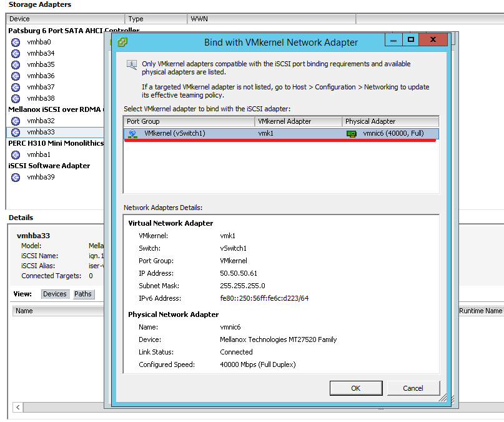Sort by Port Group column header
Screen dimensions: 504x422
click(189, 121)
